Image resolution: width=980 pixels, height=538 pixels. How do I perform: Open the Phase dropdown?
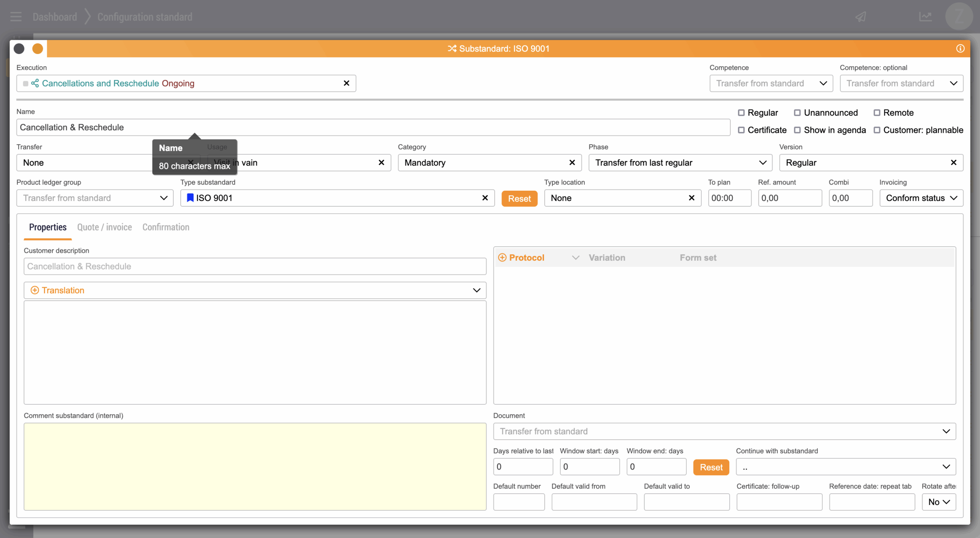tap(680, 163)
